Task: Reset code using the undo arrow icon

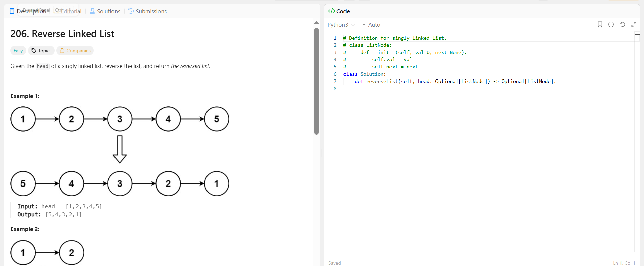Action: pos(622,24)
